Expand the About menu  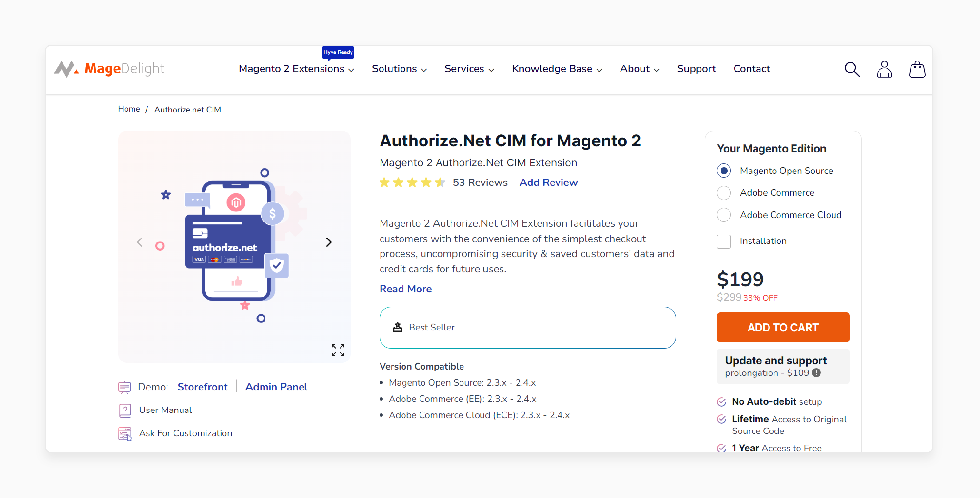point(639,69)
